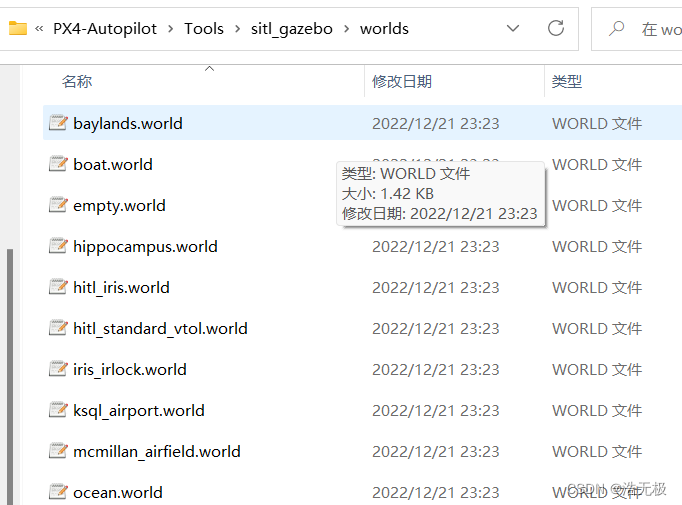Navigate to PX4-Autopilot in the breadcrumb
Image resolution: width=682 pixels, height=505 pixels.
click(x=105, y=29)
